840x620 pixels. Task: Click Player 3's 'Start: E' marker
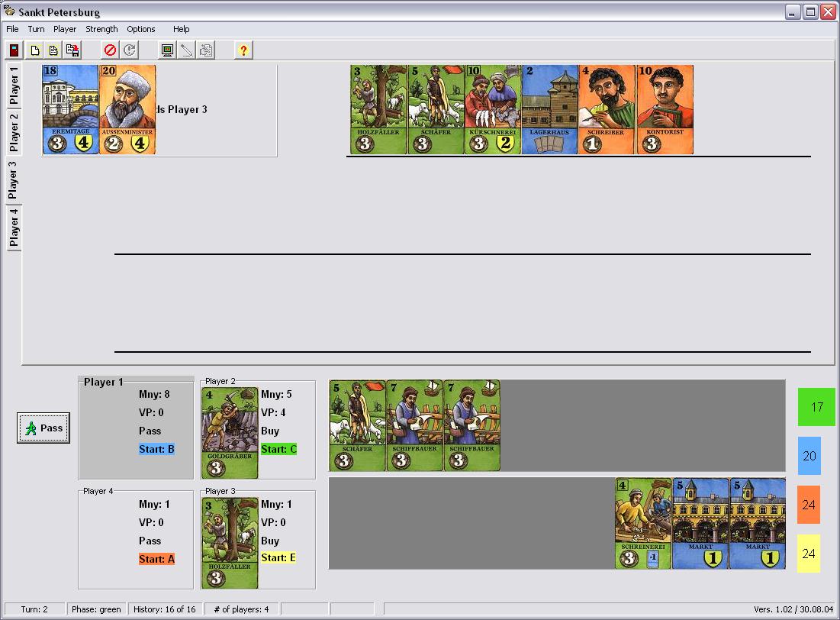[x=278, y=558]
